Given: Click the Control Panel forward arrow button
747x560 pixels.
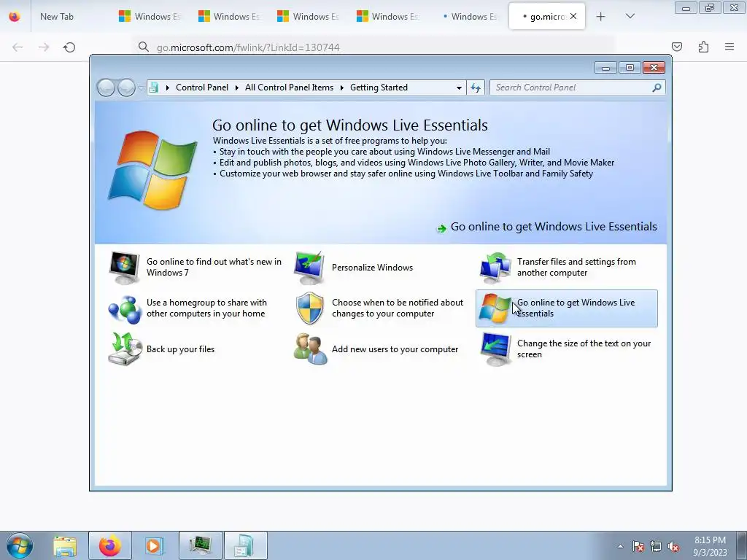Looking at the screenshot, I should coord(126,87).
